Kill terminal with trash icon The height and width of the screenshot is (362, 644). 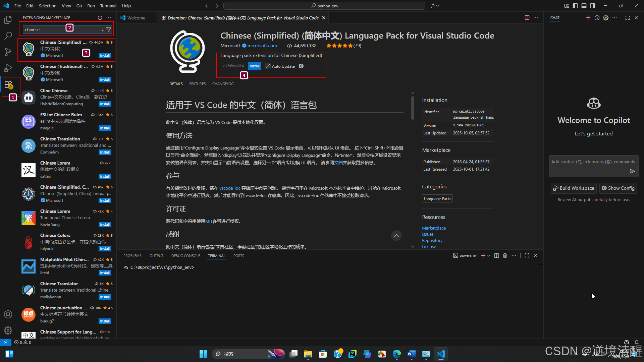tap(505, 255)
